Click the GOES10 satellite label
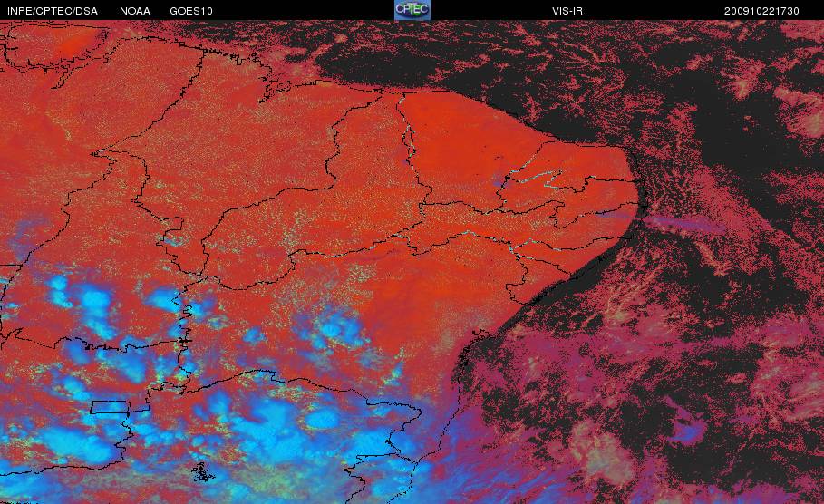This screenshot has height=504, width=824. (191, 11)
